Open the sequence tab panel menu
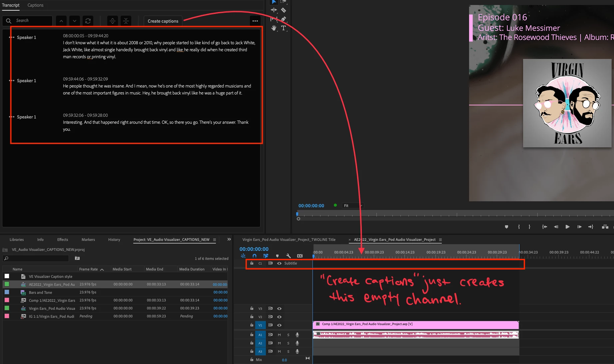This screenshot has height=364, width=614. pyautogui.click(x=440, y=240)
